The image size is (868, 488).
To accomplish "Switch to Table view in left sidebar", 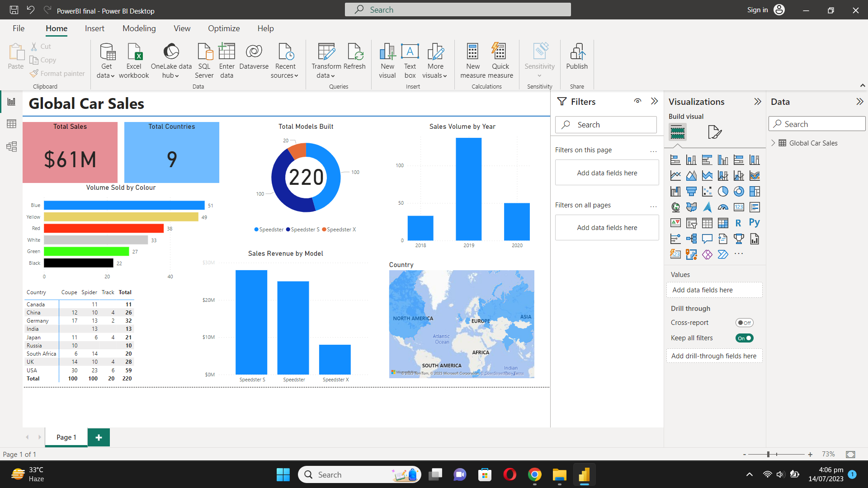I will (11, 124).
